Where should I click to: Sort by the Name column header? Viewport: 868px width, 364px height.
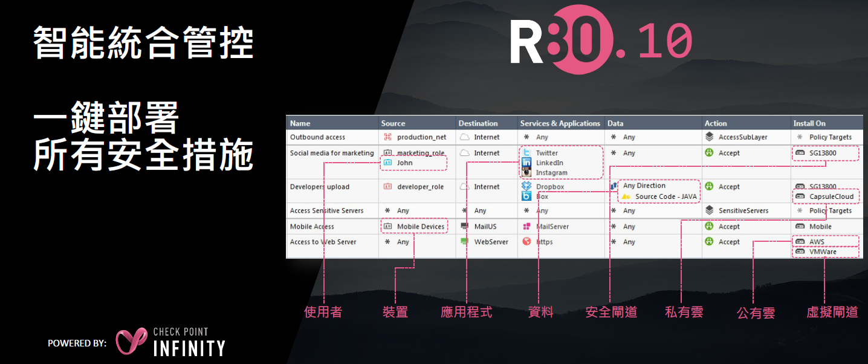(x=300, y=123)
